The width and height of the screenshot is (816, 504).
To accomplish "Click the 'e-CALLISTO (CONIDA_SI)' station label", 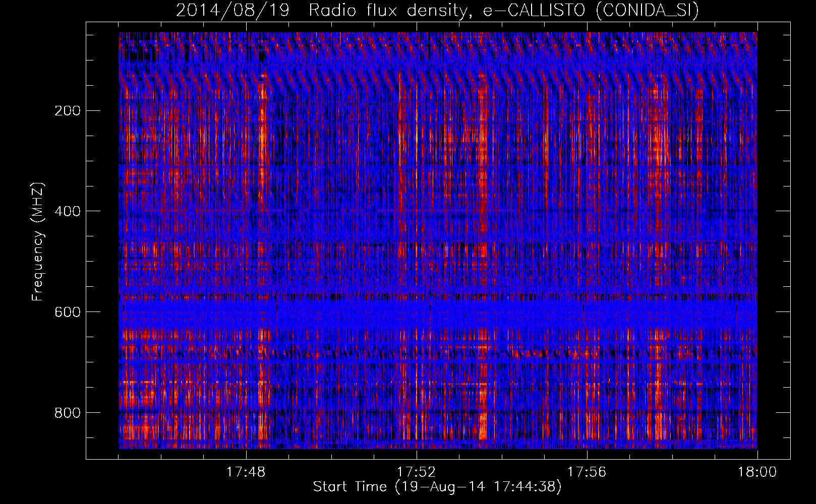I will coord(591,11).
